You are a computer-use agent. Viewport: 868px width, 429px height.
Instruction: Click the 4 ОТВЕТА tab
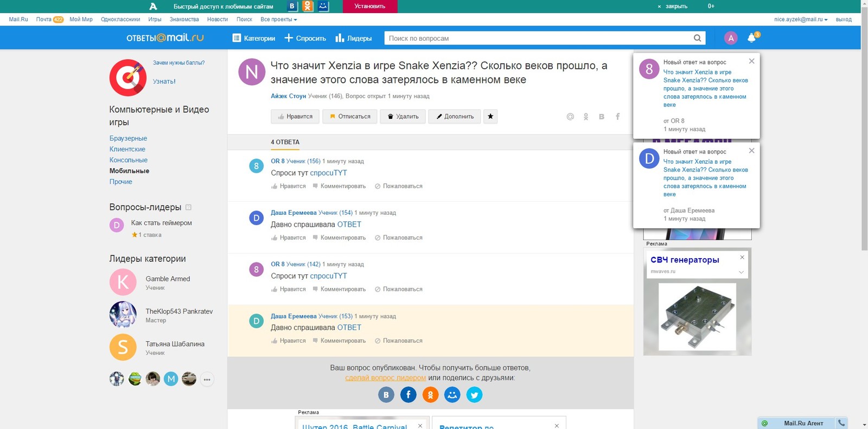[x=285, y=142]
